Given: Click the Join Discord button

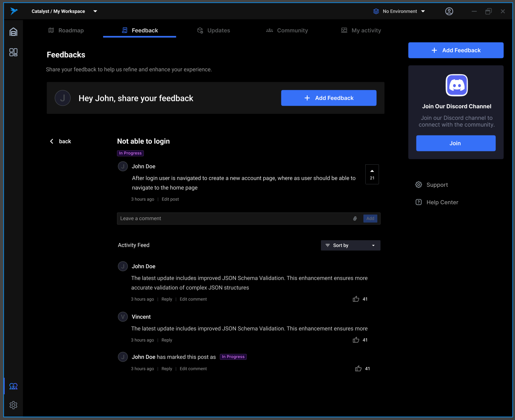Looking at the screenshot, I should [456, 143].
